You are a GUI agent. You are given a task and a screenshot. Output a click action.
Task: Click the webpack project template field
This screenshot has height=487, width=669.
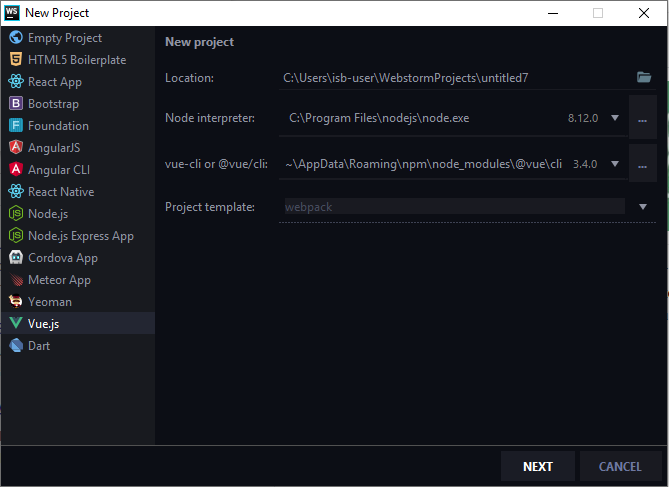point(454,207)
